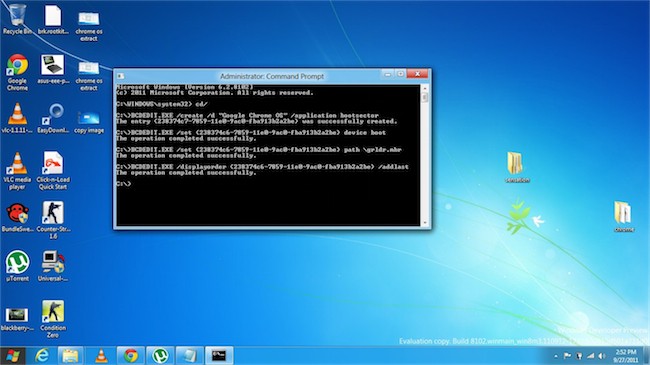This screenshot has height=365, width=650.
Task: Select the Google Chrome desktop shortcut
Action: (x=17, y=72)
